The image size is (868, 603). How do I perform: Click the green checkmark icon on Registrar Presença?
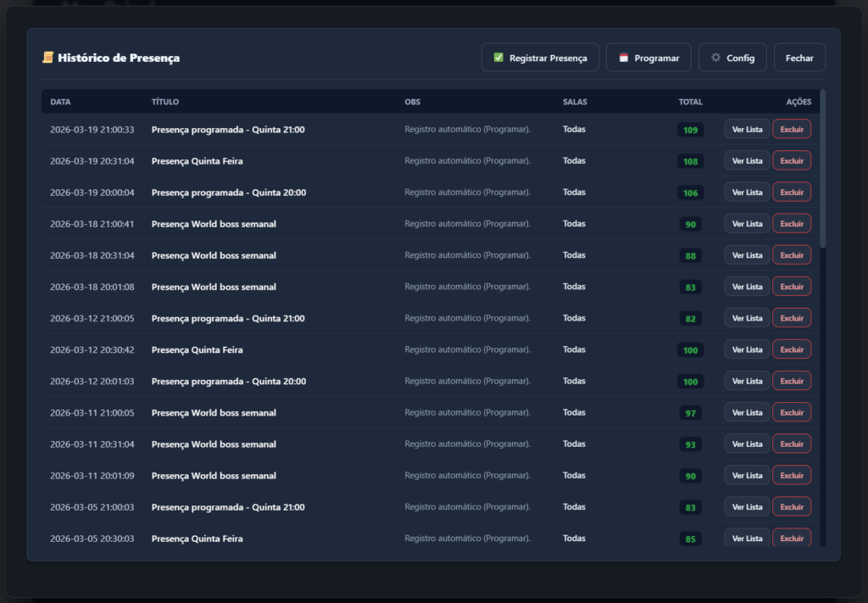[498, 58]
